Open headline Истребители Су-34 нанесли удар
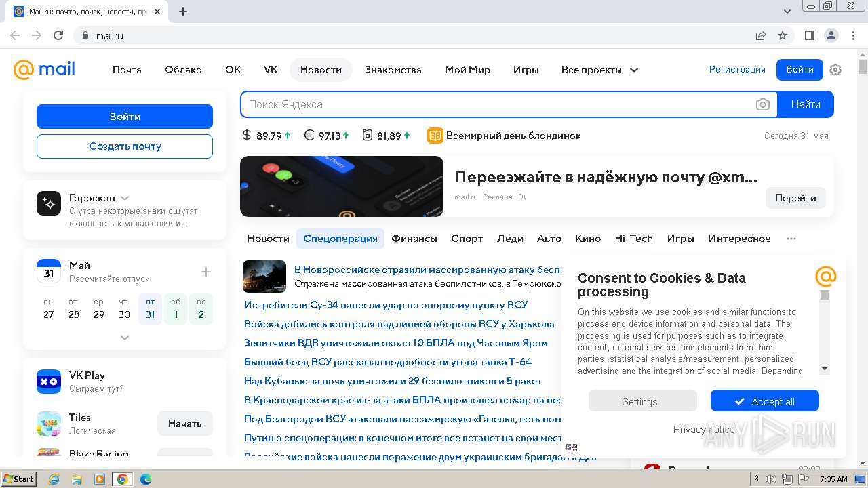Screen dimensions: 868x488 coord(386,305)
